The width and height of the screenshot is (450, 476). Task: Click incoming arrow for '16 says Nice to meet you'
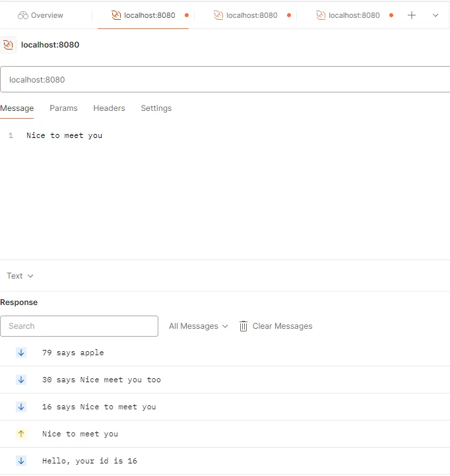coord(21,407)
